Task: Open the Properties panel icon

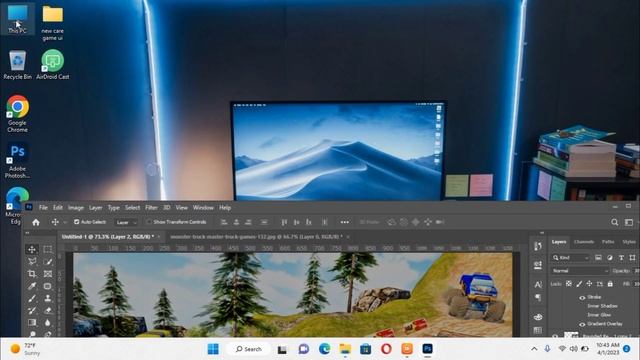Action: pyautogui.click(x=538, y=265)
